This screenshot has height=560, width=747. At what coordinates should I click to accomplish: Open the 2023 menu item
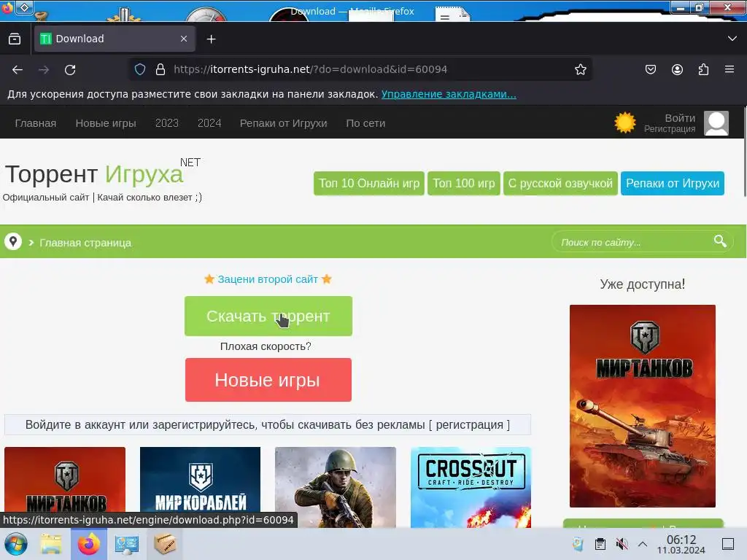[167, 123]
